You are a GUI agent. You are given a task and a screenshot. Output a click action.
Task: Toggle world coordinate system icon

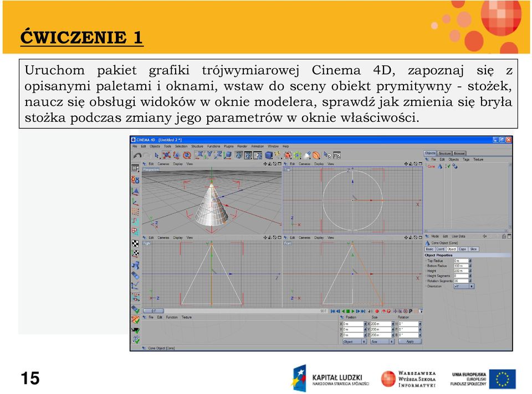click(227, 155)
